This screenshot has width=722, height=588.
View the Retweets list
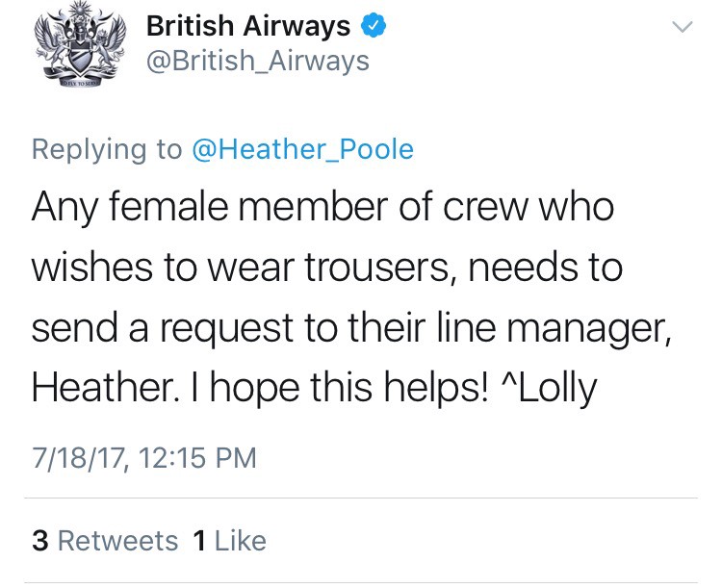coord(117,541)
